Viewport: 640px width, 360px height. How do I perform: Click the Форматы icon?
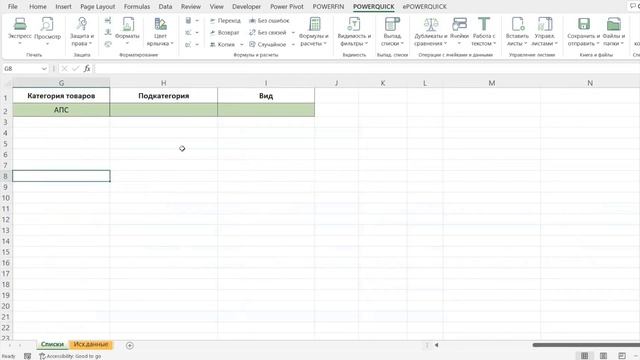tap(127, 24)
